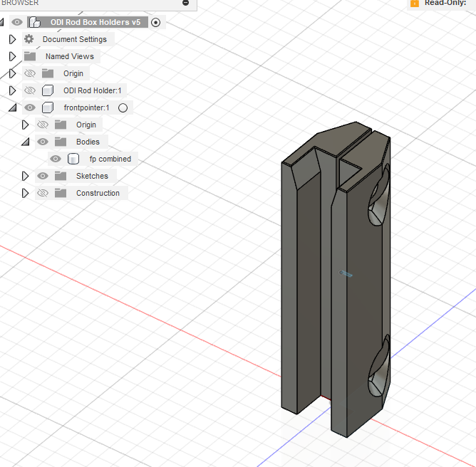Select the Construction label
The image size is (476, 467).
click(98, 193)
